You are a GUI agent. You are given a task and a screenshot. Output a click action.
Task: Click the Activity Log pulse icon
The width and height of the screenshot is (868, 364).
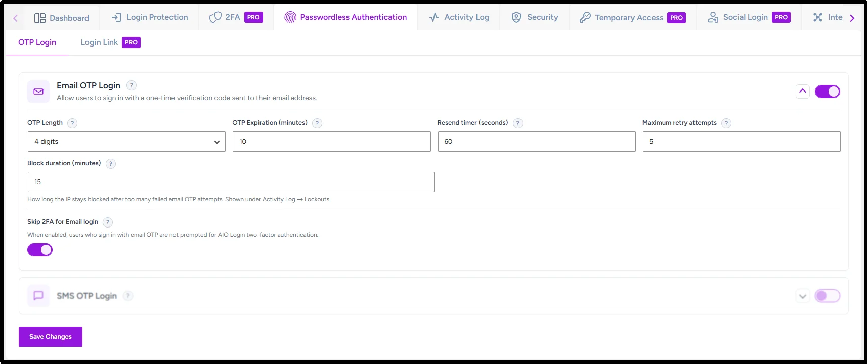pyautogui.click(x=434, y=17)
